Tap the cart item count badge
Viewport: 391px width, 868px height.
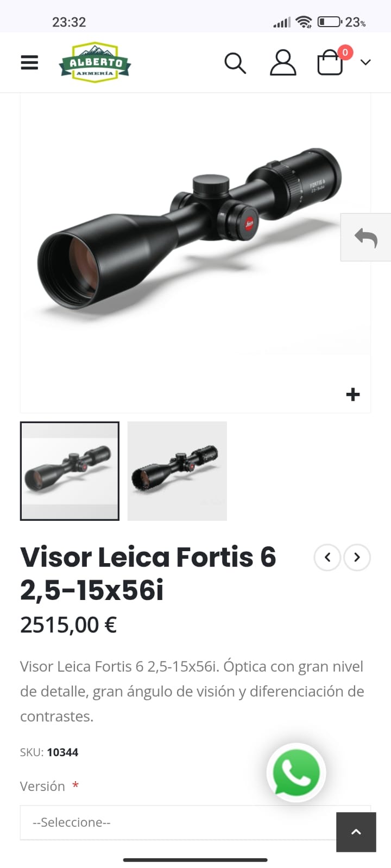pyautogui.click(x=345, y=52)
